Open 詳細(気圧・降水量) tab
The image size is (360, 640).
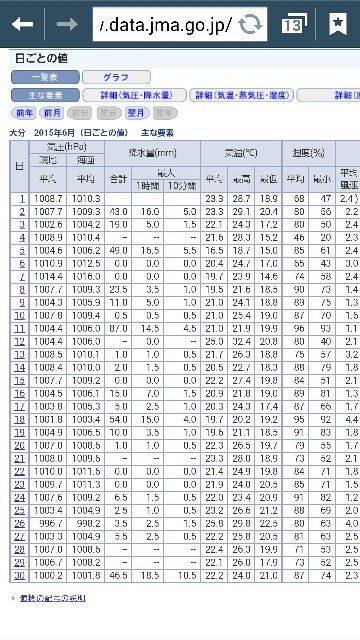[134, 96]
